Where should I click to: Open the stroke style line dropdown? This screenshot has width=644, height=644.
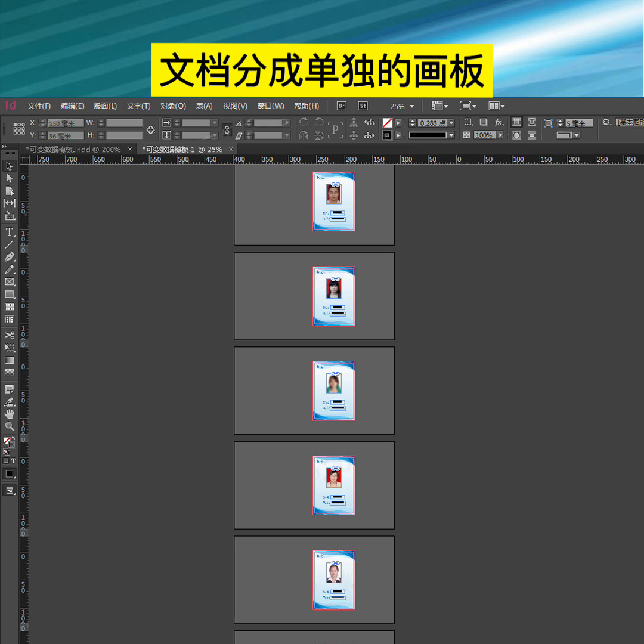coord(451,135)
